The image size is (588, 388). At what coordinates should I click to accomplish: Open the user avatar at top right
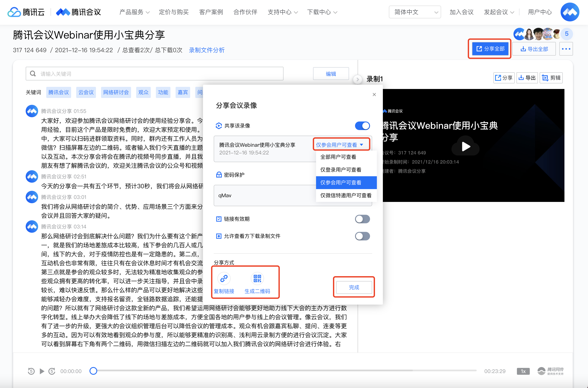[x=570, y=12]
